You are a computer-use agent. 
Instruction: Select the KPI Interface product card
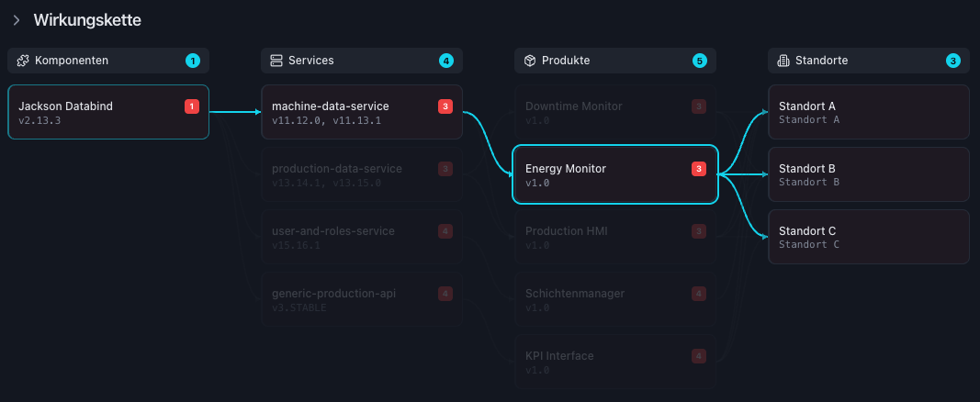(615, 362)
